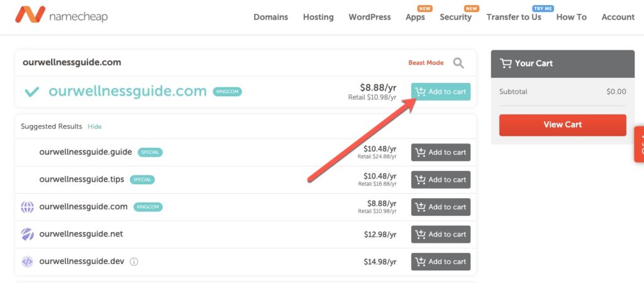Viewport: 644px width, 283px height.
Task: Click the domain search input field
Action: [208, 63]
